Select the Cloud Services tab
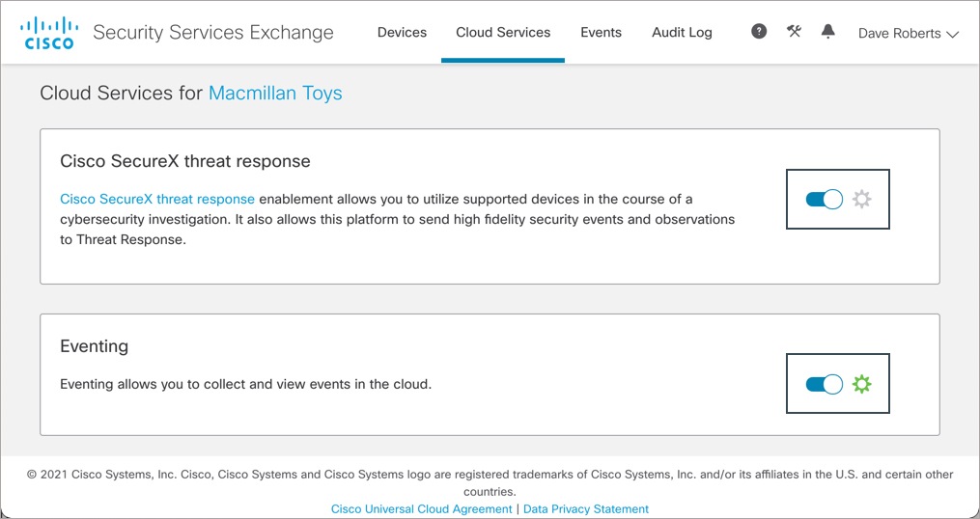The width and height of the screenshot is (980, 519). (x=503, y=33)
